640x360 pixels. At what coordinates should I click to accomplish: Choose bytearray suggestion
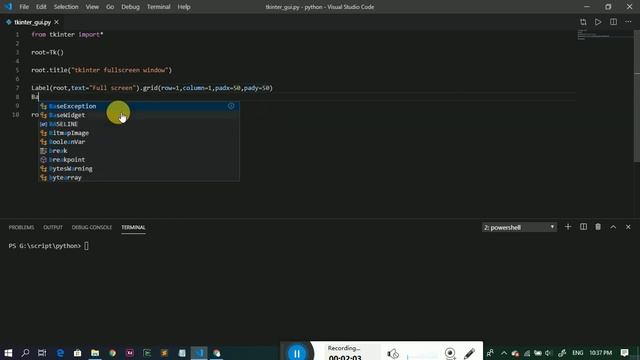click(139, 178)
